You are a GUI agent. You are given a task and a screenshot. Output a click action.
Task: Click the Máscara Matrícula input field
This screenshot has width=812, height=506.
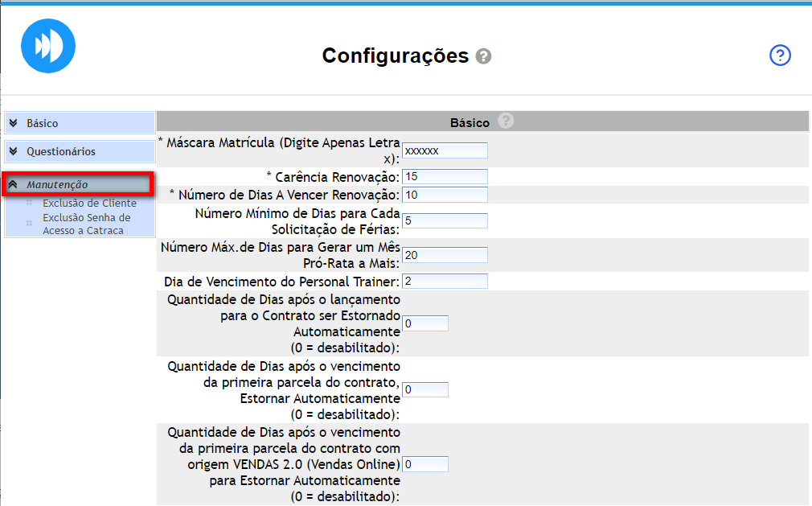pos(445,150)
